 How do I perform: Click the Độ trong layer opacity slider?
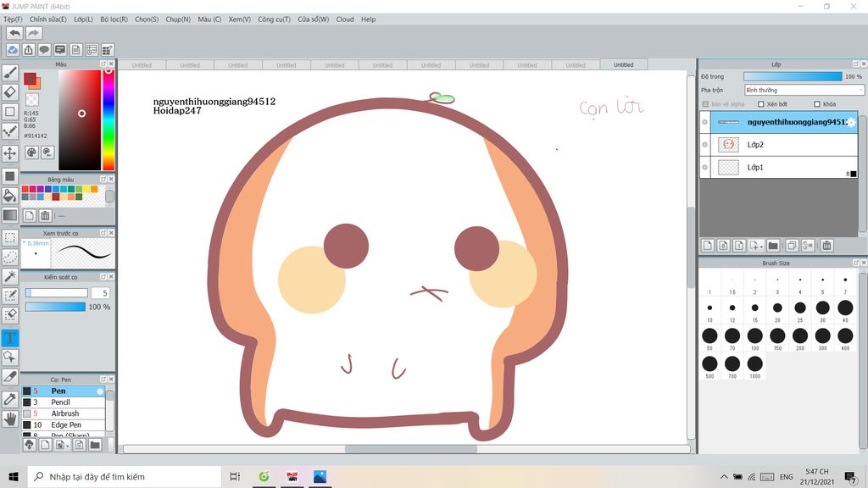tap(793, 77)
